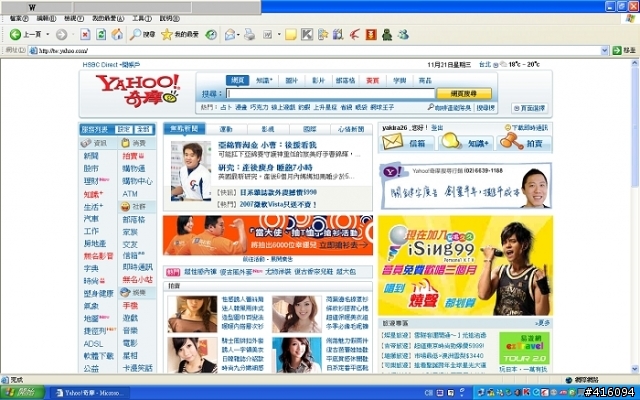Open the 股市 sidebar link
This screenshot has height=400, width=640.
click(91, 168)
